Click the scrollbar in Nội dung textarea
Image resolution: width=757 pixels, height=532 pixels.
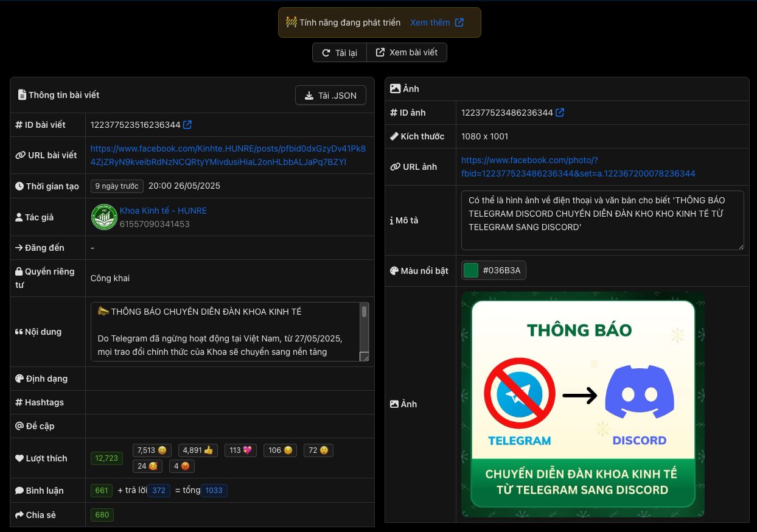[x=364, y=312]
